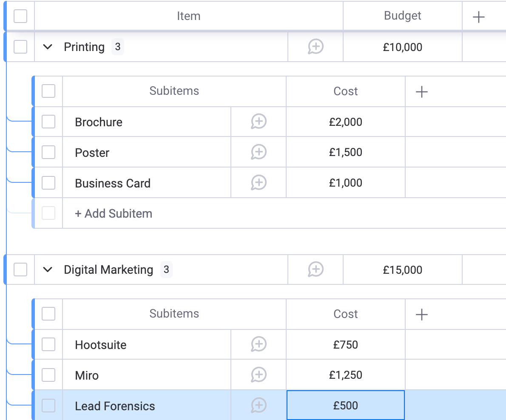The image size is (506, 420).
Task: Open updates bubble for Lead Forensics
Action: [259, 406]
